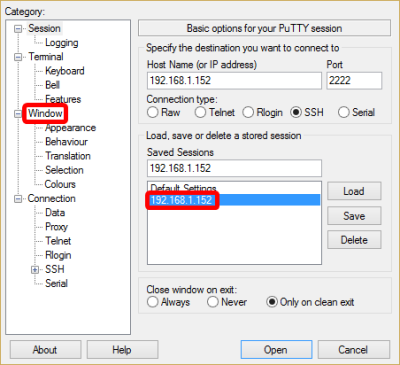The image size is (400, 365).
Task: Select 192.168.1.152 in saved sessions list
Action: (x=234, y=200)
